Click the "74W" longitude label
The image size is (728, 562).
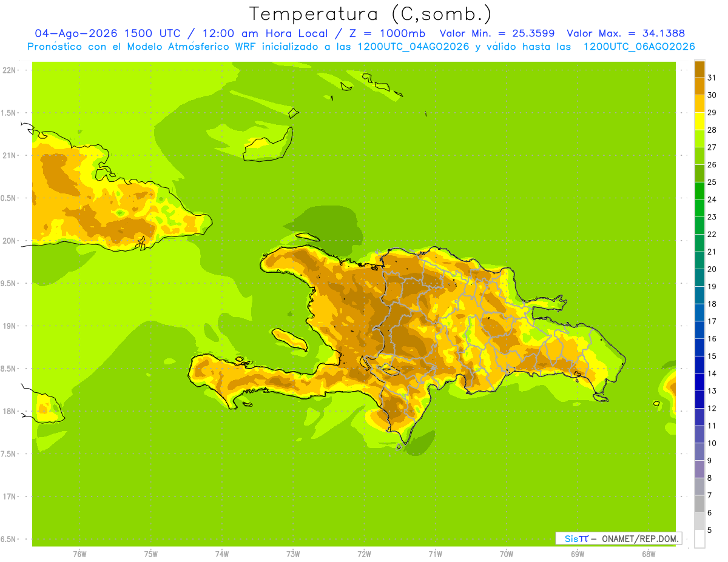[221, 554]
